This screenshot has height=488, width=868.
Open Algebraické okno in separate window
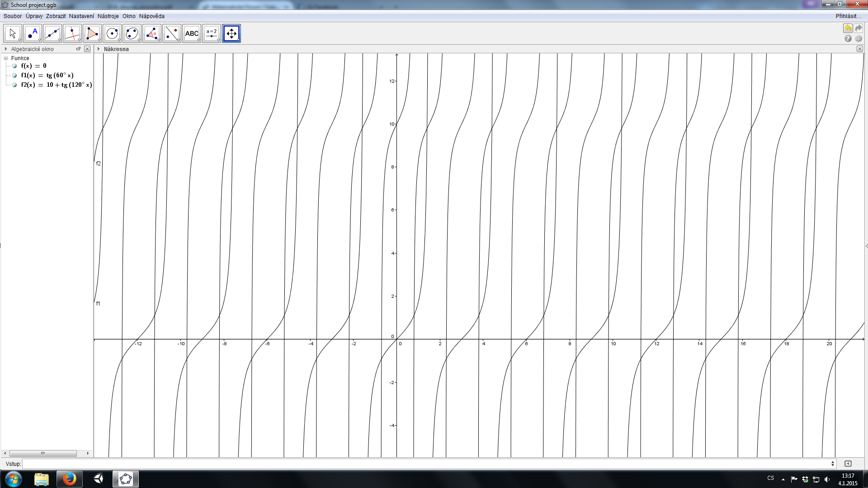[78, 49]
